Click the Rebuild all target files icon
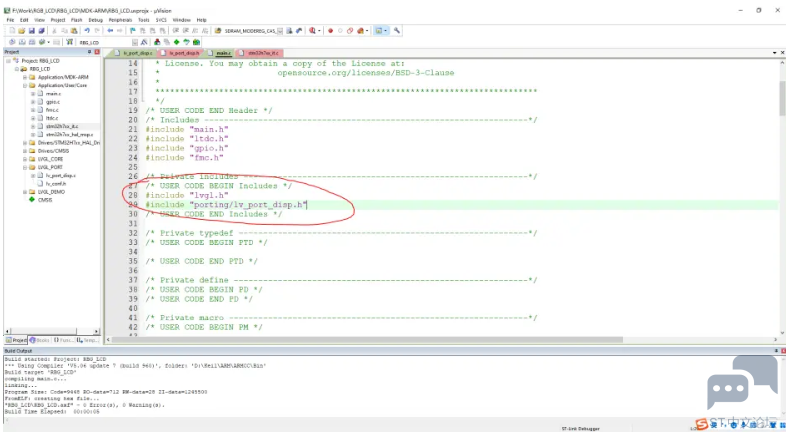Screen dimensions: 786x438 [32, 42]
